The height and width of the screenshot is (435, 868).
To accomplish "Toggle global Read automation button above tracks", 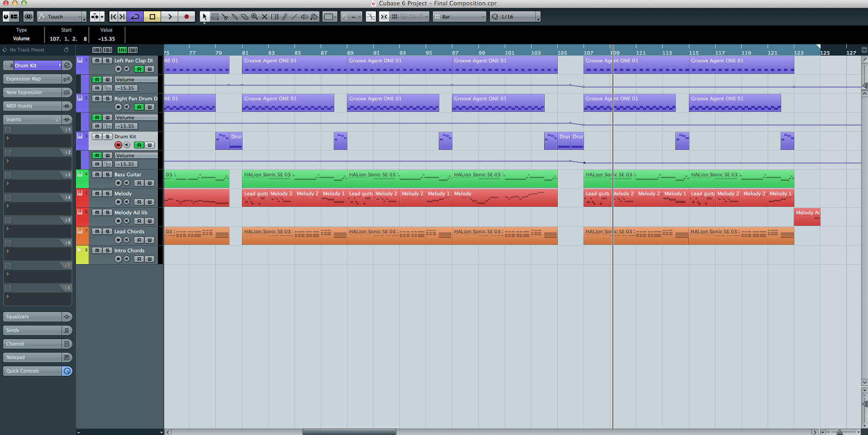I will tap(122, 50).
